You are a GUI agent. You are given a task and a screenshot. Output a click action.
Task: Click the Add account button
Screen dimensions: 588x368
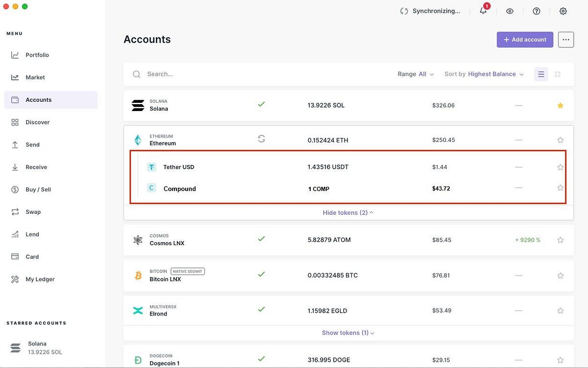525,40
